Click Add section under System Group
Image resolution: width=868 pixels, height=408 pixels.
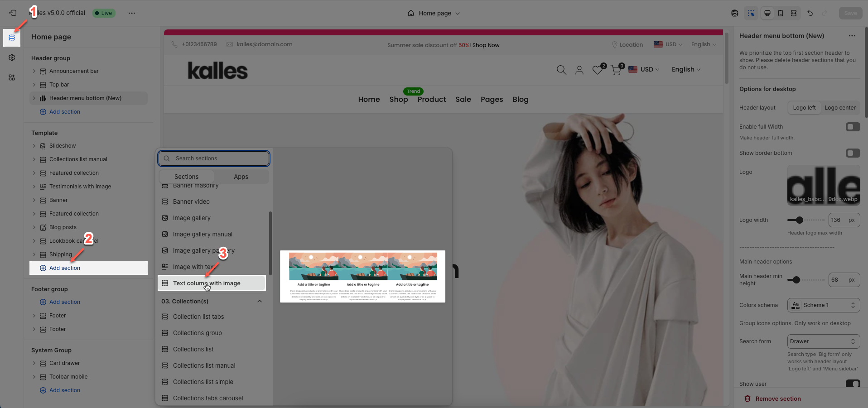click(65, 390)
